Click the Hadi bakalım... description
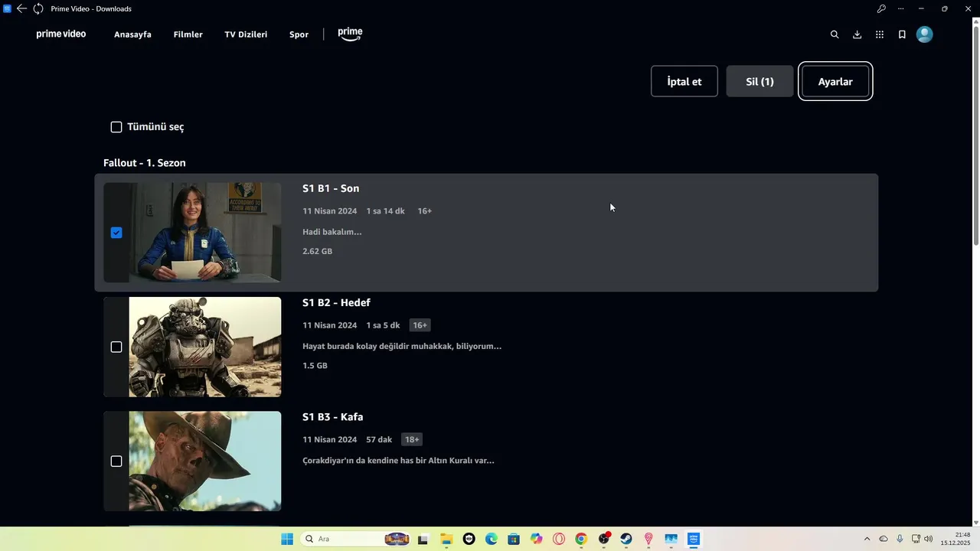The width and height of the screenshot is (980, 551). [x=332, y=232]
